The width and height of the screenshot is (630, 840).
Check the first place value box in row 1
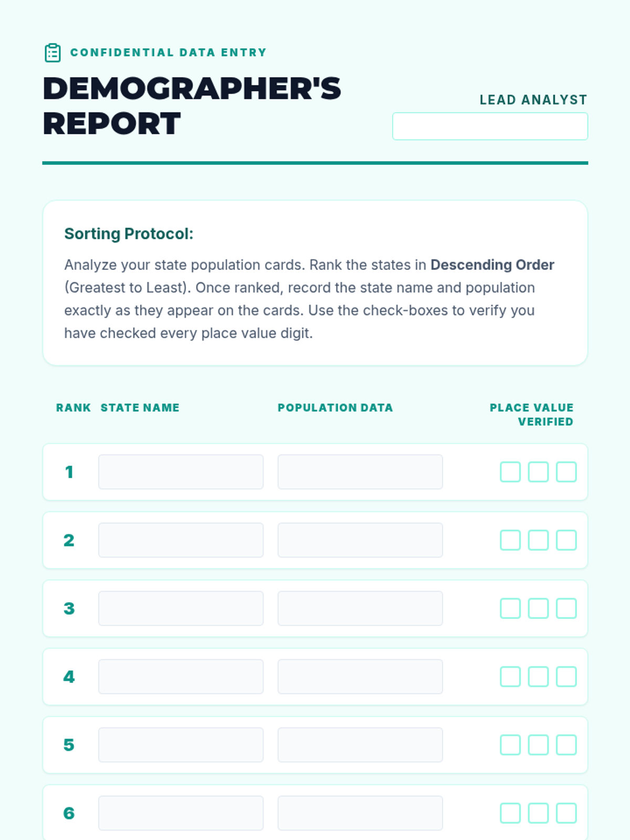(510, 471)
